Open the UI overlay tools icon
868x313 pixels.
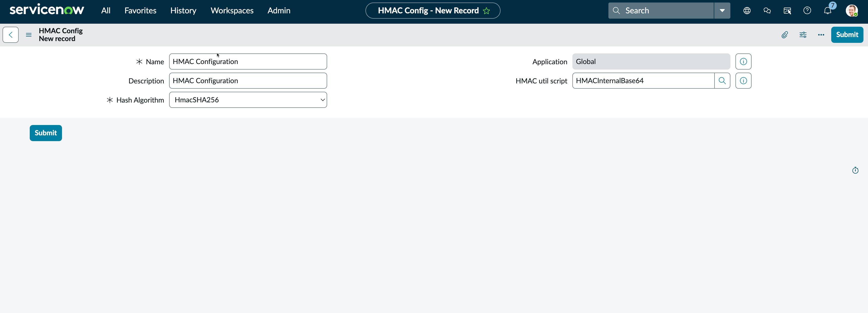click(x=787, y=11)
